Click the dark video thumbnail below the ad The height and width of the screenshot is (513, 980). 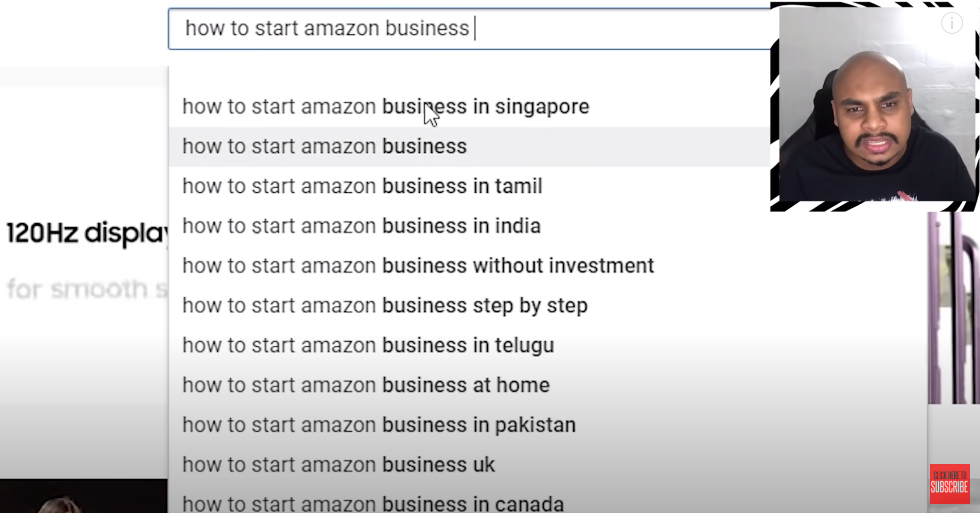tap(84, 496)
